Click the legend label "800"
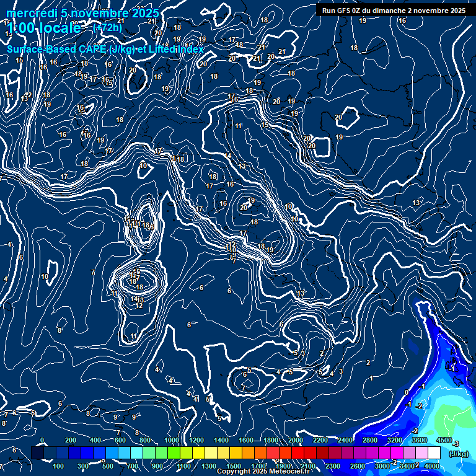 [145, 440]
